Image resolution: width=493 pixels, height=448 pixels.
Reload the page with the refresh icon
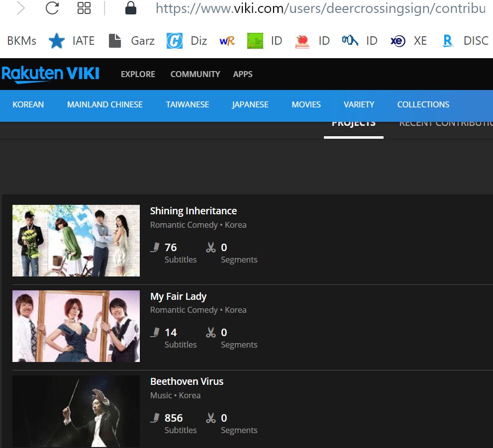[52, 8]
